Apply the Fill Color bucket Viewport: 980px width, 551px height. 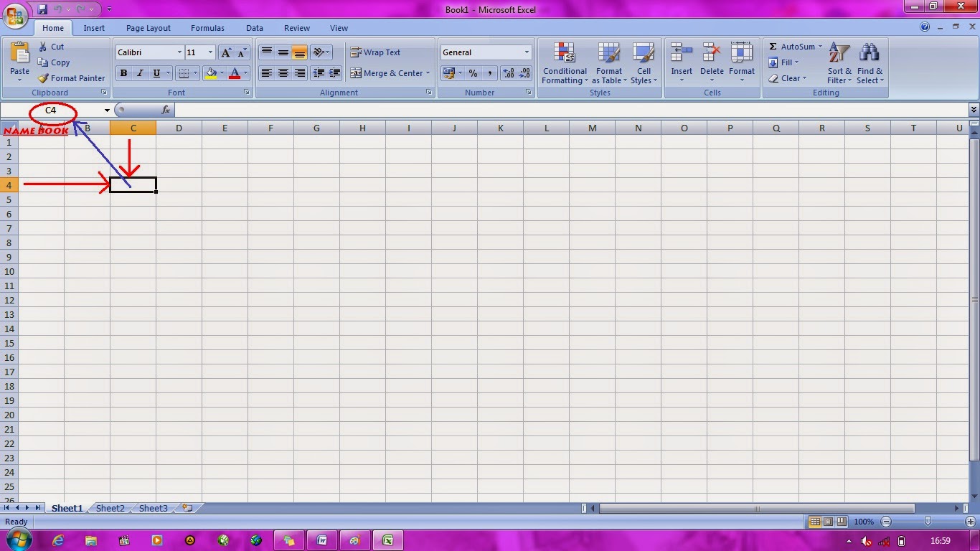pyautogui.click(x=210, y=73)
